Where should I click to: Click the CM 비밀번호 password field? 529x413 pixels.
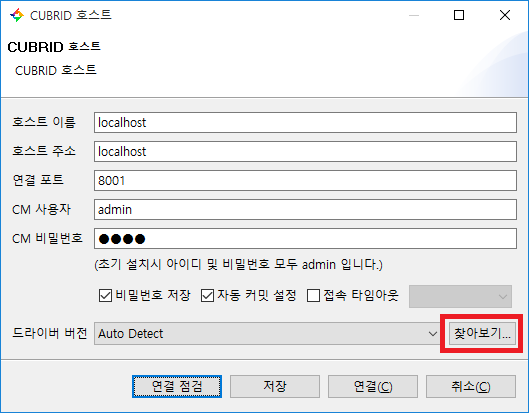pos(305,239)
